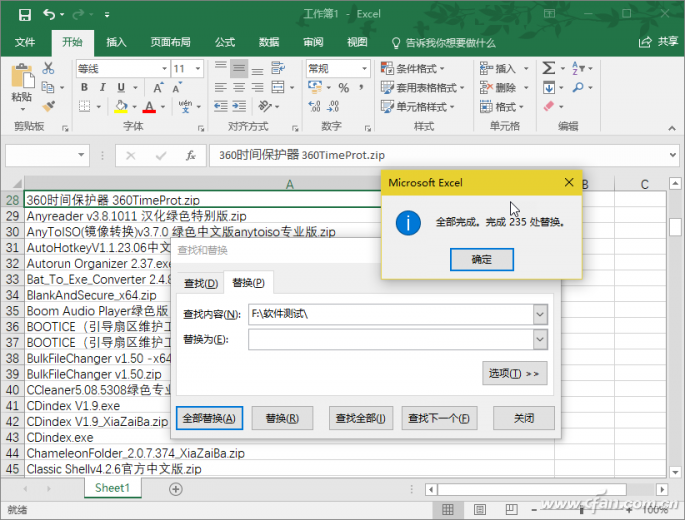685x520 pixels.
Task: Click the Replace All button
Action: point(209,418)
